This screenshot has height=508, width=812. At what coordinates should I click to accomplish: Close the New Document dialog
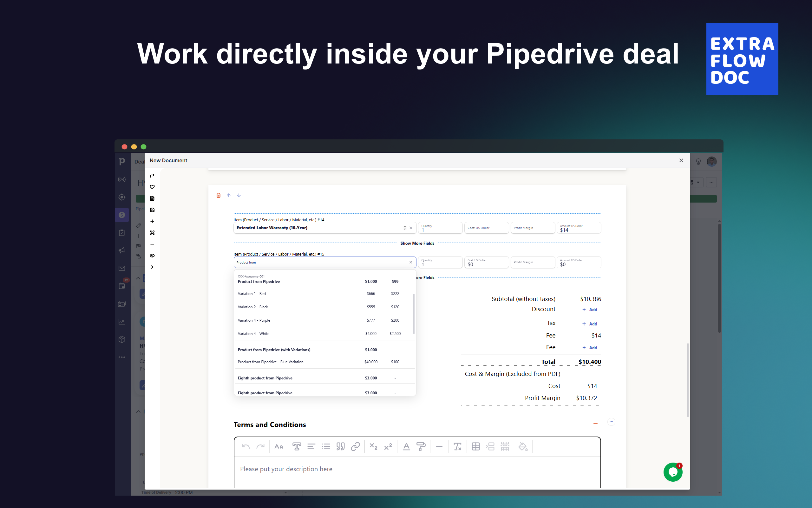[681, 161]
